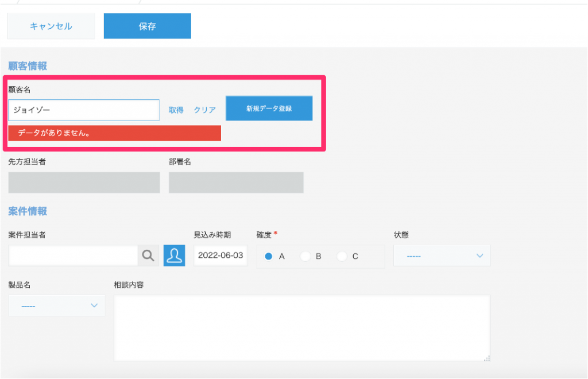Select radio option C for 確度

342,257
